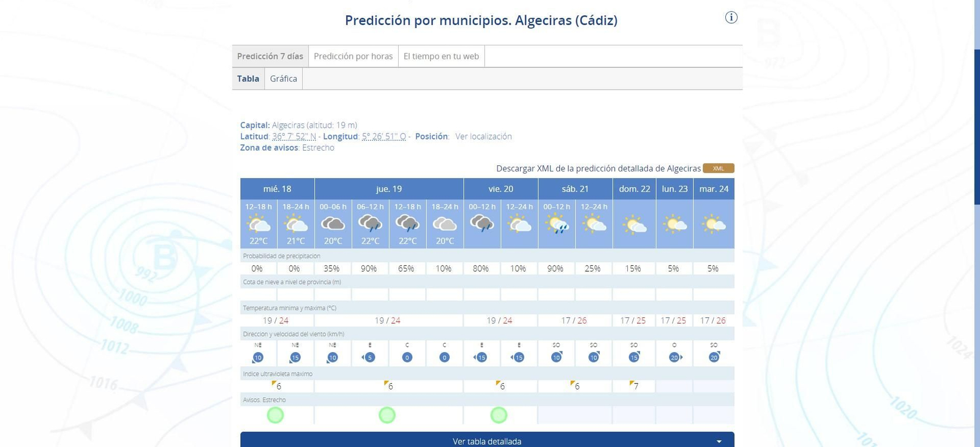980x447 pixels.
Task: Click the jue. 19 cloudy icon for 00–06 h
Action: (x=333, y=224)
